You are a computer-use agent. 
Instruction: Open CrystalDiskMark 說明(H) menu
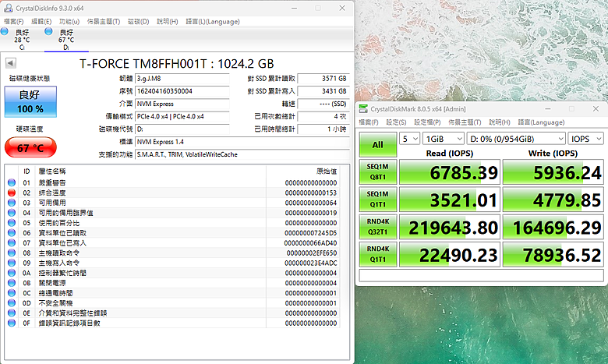tap(500, 122)
